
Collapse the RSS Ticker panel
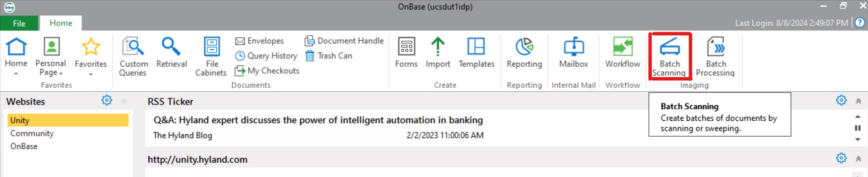tap(858, 101)
